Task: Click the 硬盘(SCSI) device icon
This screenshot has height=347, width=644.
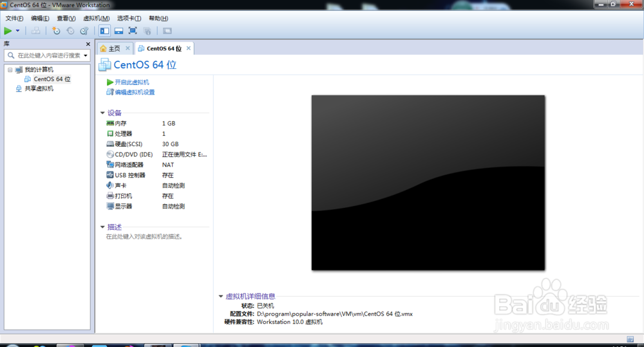Action: pyautogui.click(x=110, y=144)
